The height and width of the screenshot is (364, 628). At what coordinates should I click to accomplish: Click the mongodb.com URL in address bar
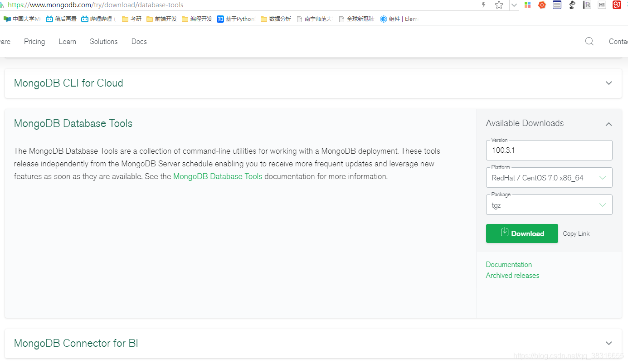(95, 5)
